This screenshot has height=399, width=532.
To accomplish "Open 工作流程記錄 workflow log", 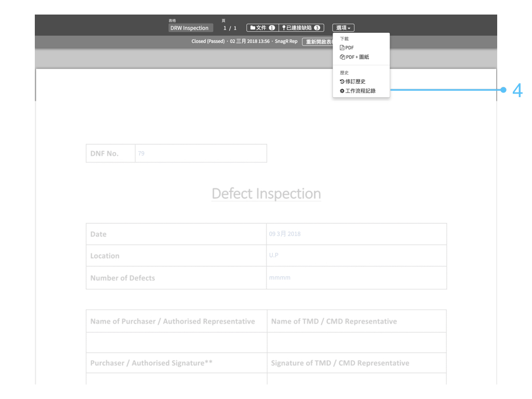I will click(357, 91).
